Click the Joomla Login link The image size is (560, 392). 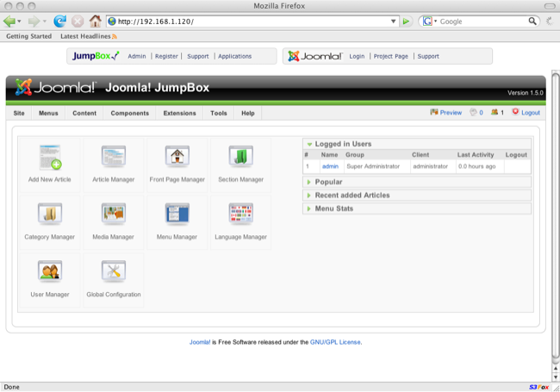(x=357, y=56)
